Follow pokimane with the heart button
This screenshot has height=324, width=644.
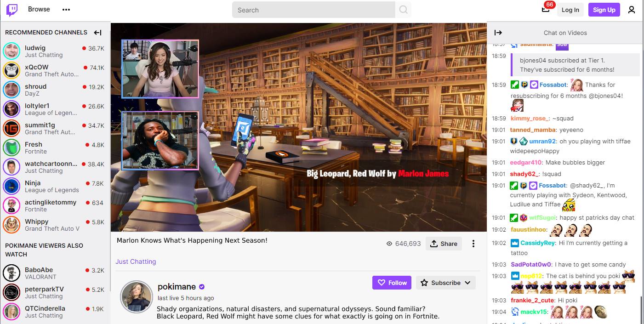click(392, 283)
